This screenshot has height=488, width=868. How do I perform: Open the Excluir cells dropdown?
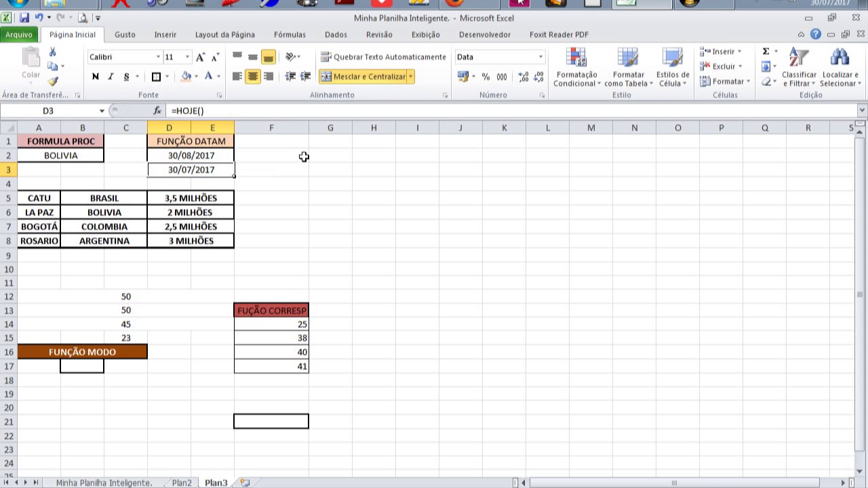722,66
